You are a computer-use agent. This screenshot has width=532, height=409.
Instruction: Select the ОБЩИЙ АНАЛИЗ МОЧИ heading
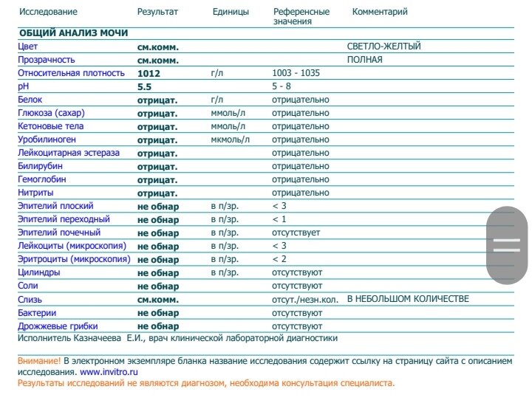pyautogui.click(x=73, y=33)
